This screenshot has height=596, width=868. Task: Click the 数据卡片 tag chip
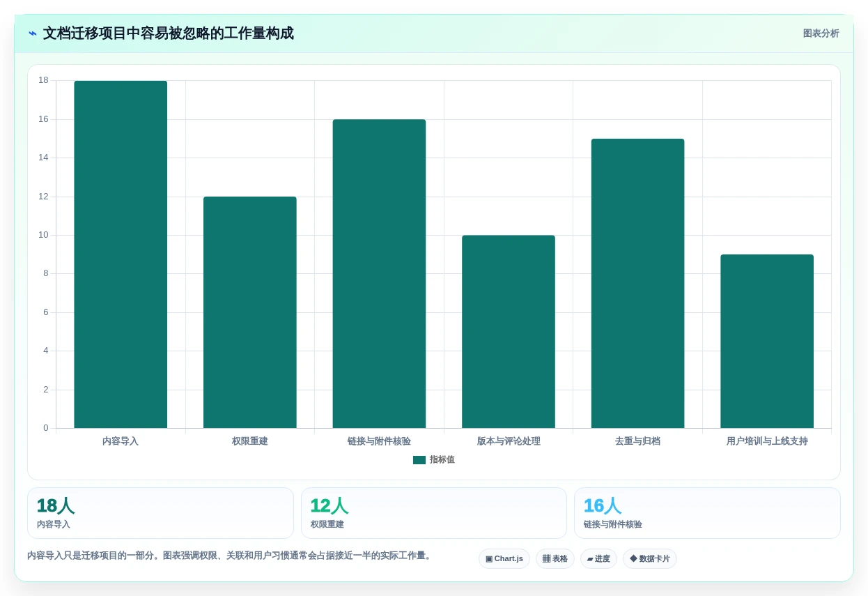click(650, 559)
